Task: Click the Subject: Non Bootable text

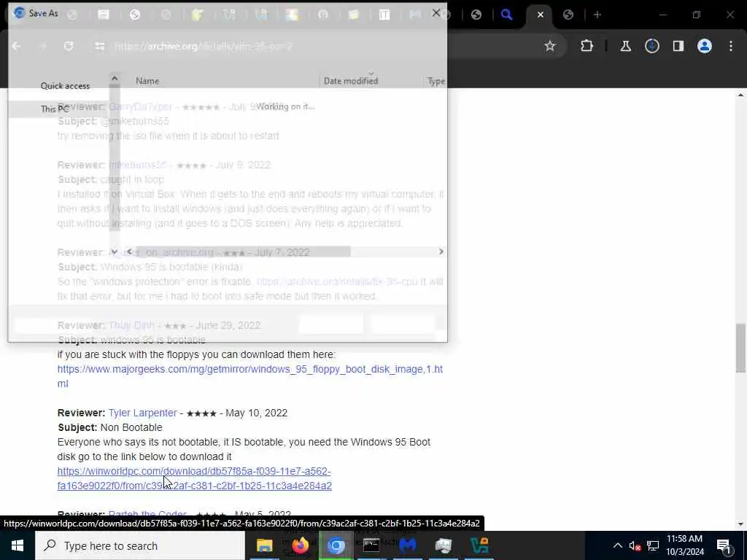Action: click(x=110, y=427)
